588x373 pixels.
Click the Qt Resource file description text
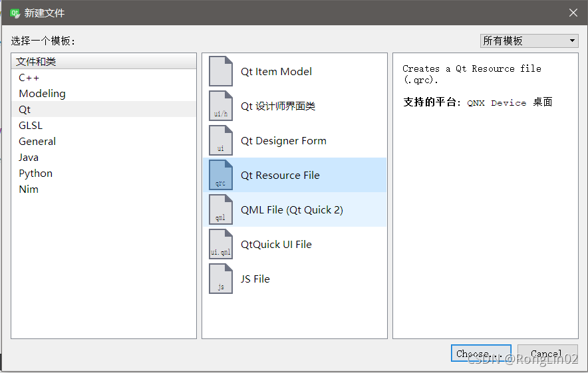[472, 74]
